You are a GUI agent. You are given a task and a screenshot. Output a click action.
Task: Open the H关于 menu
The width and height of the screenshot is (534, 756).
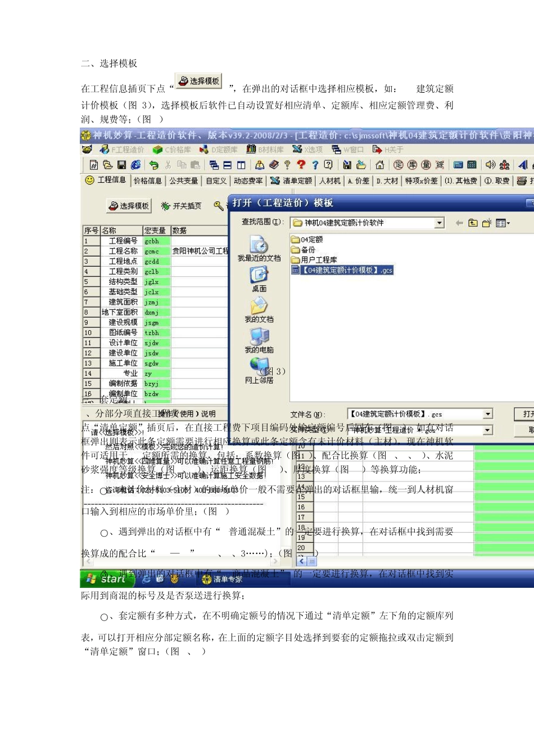click(x=388, y=150)
